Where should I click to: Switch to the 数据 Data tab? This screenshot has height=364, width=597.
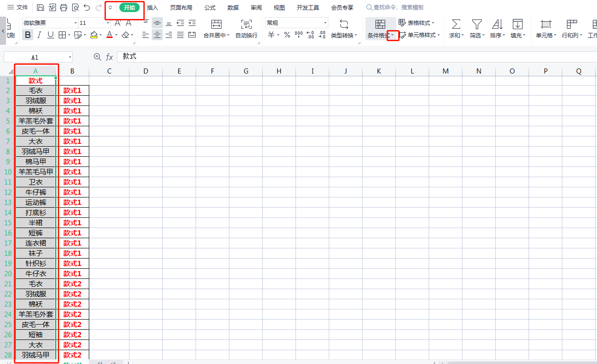234,7
